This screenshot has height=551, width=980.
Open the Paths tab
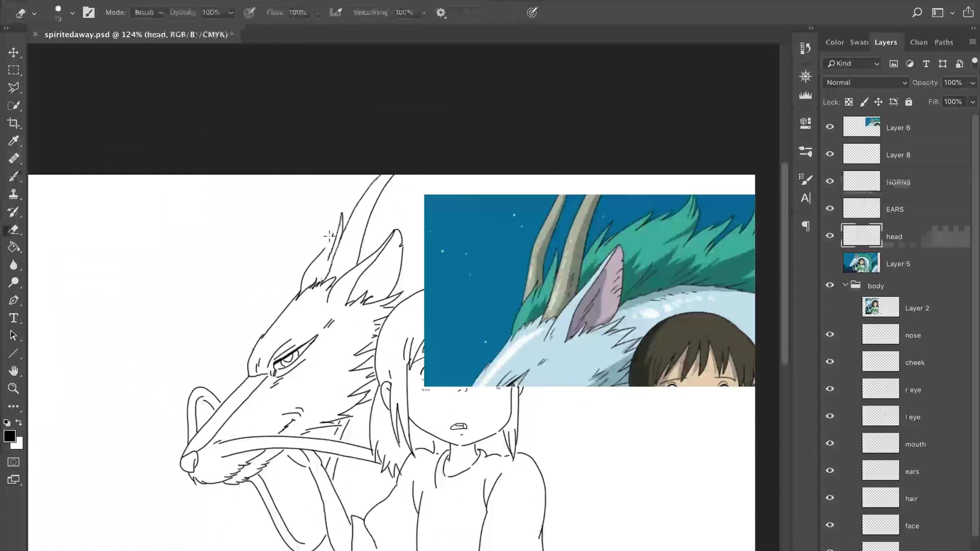point(944,42)
